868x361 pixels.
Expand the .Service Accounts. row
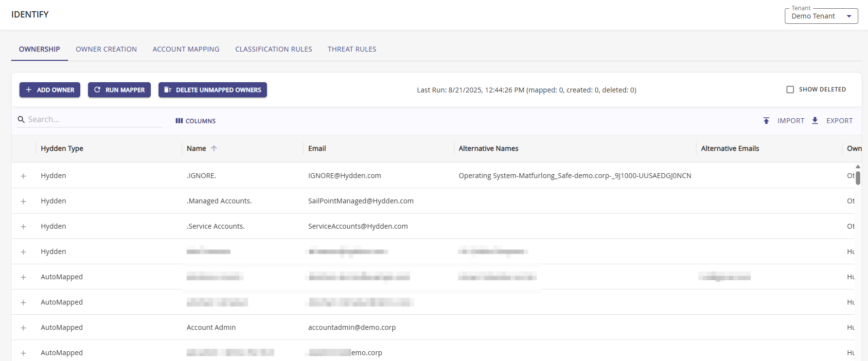pos(23,227)
